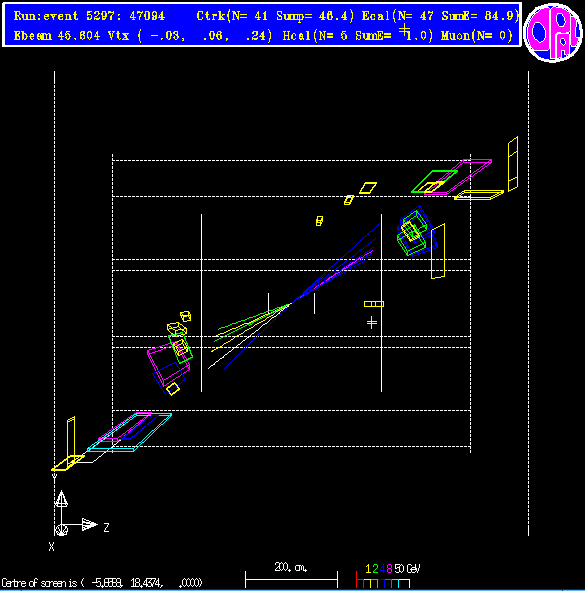Click the central vertex of the tracks
Screen dimensions: 585x591
[291, 303]
